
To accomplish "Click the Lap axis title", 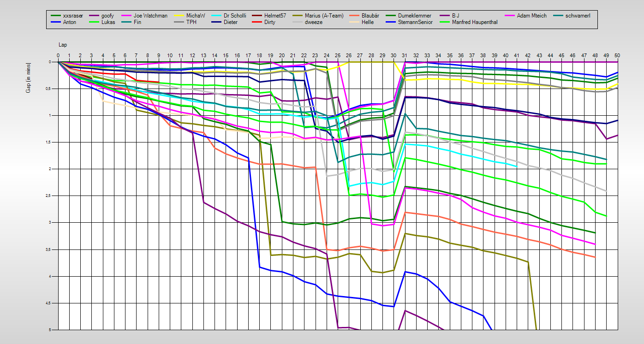I will pyautogui.click(x=62, y=45).
